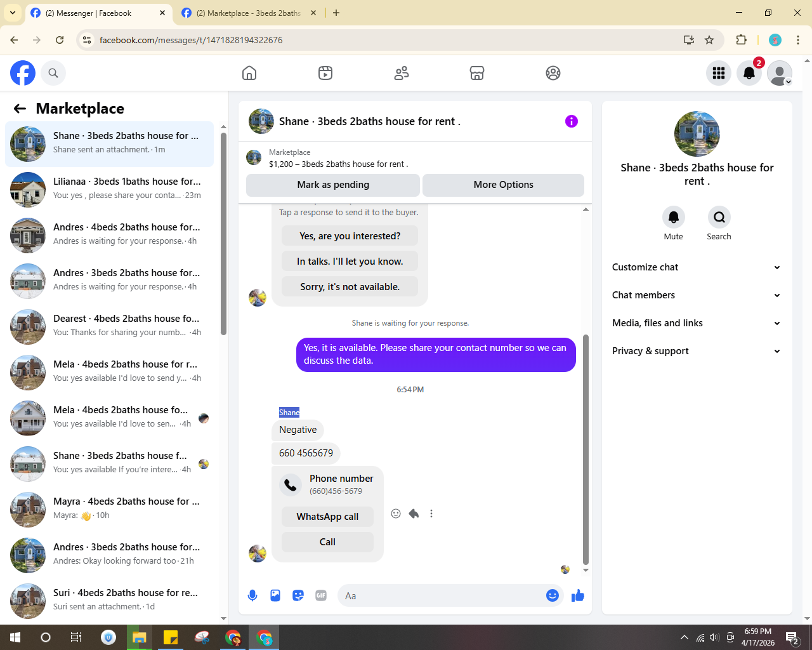Click phone handset icon in card
Viewport: 812px width, 650px height.
click(x=291, y=484)
